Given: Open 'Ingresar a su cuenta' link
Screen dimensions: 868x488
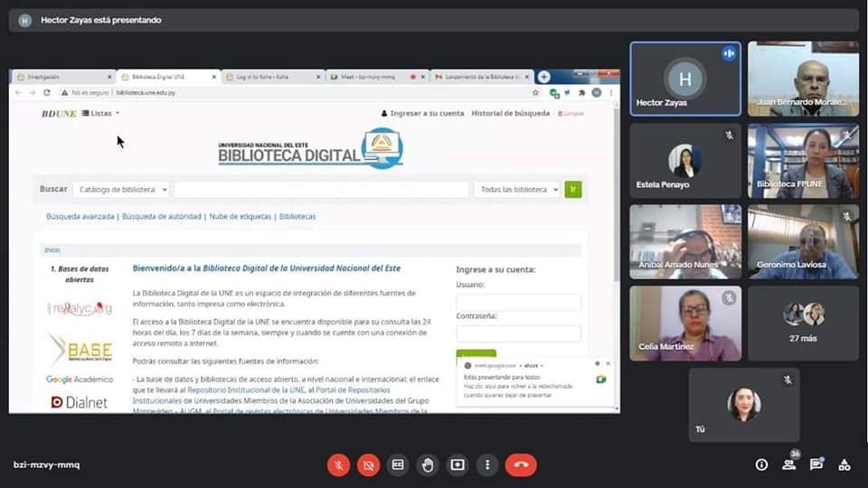Looking at the screenshot, I should click(422, 113).
